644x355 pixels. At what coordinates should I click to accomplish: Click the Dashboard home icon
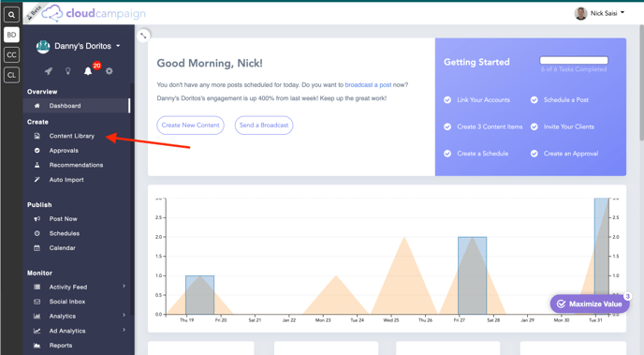37,106
